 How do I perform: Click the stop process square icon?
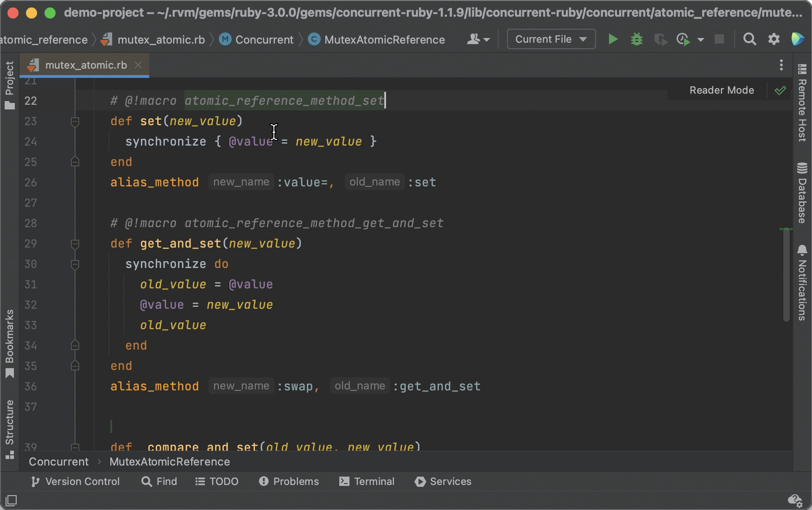(719, 39)
